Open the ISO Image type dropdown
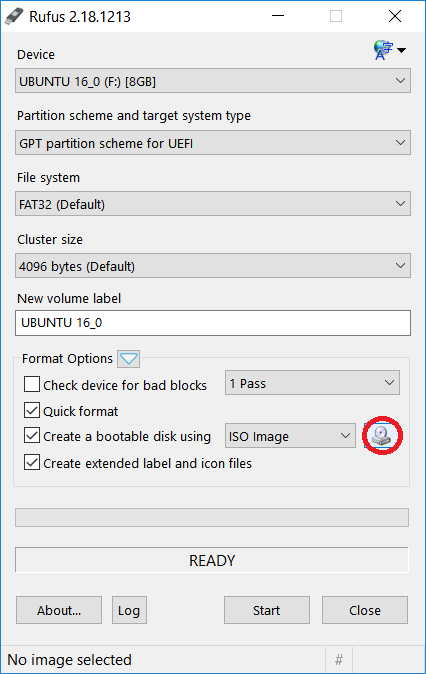This screenshot has width=426, height=674. click(x=290, y=436)
